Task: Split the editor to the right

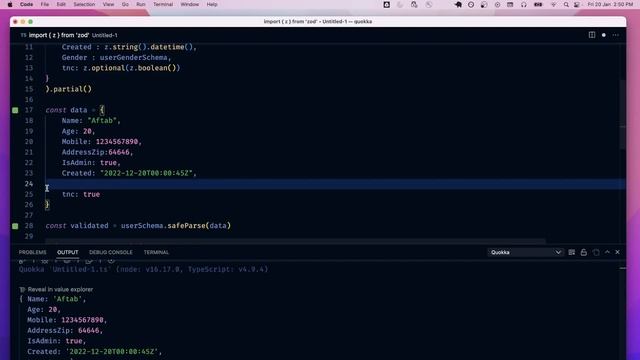Action: pos(592,35)
